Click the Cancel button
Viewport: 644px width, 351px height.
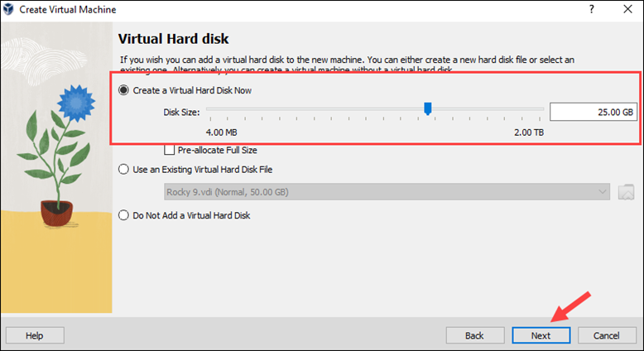[607, 335]
